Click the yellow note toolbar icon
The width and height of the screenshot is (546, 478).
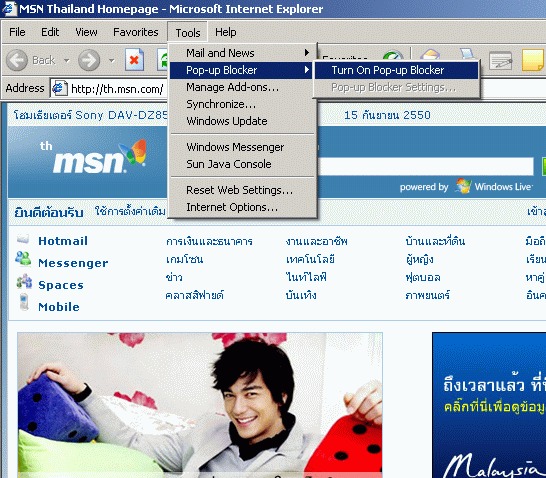click(533, 60)
